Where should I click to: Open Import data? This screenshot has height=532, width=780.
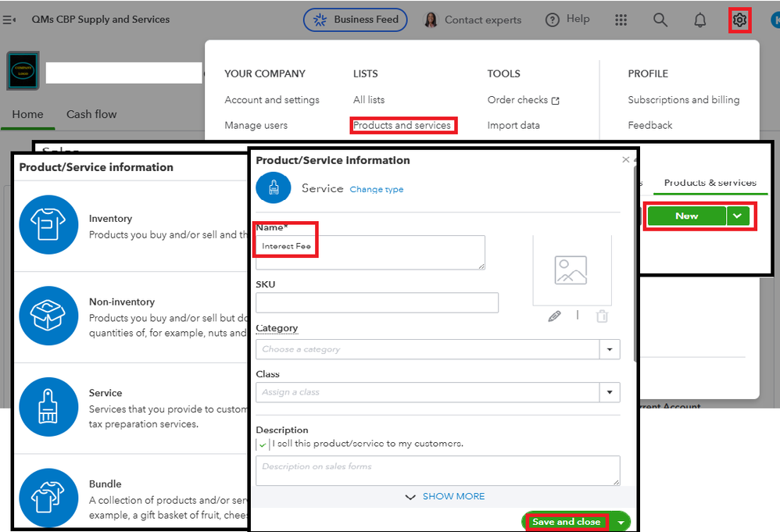pos(513,125)
